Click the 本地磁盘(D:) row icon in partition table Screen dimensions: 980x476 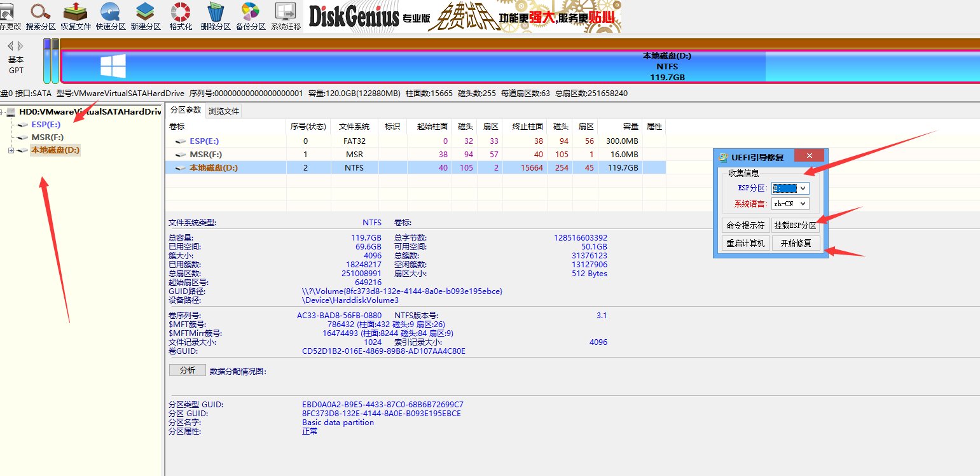click(x=181, y=168)
